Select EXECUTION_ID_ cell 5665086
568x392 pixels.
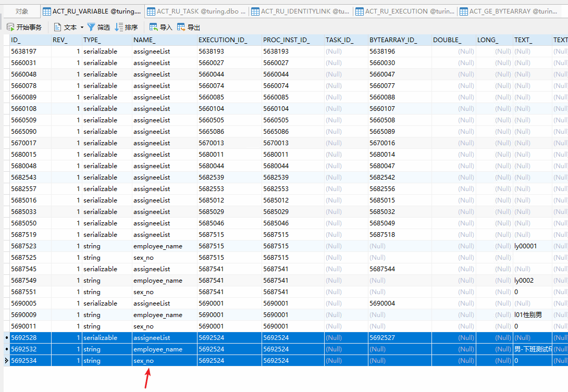(x=229, y=131)
